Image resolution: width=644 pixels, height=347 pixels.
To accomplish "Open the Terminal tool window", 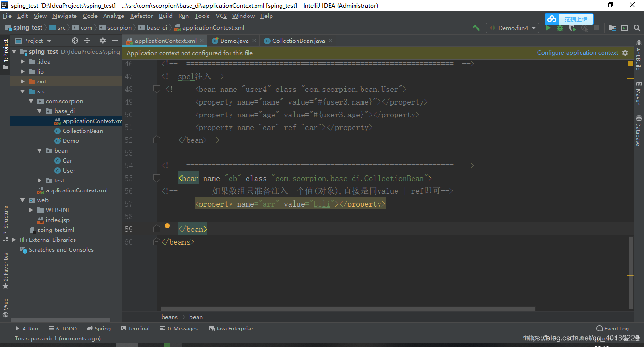I will click(135, 329).
